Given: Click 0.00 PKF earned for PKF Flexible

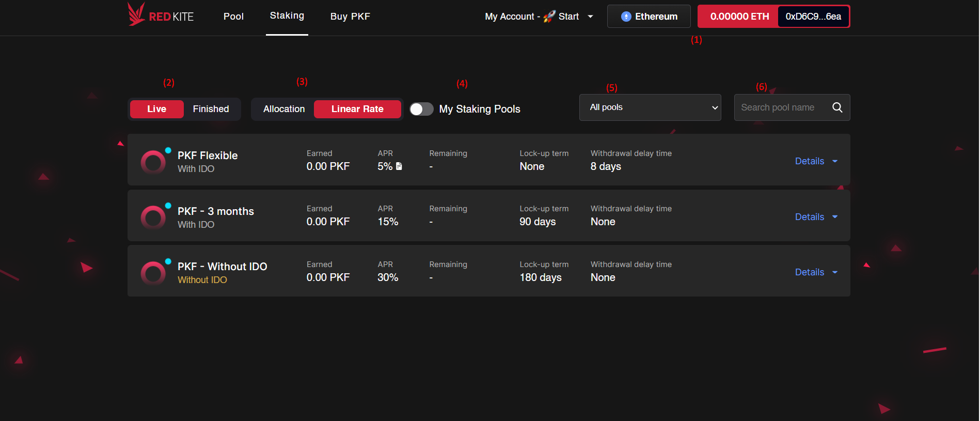Looking at the screenshot, I should 328,166.
